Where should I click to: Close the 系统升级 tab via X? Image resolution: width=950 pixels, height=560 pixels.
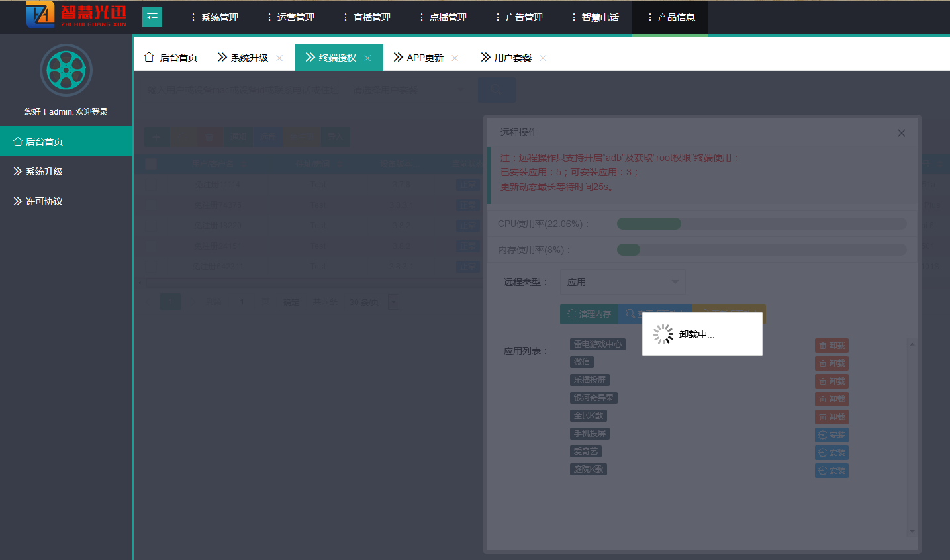coord(279,58)
